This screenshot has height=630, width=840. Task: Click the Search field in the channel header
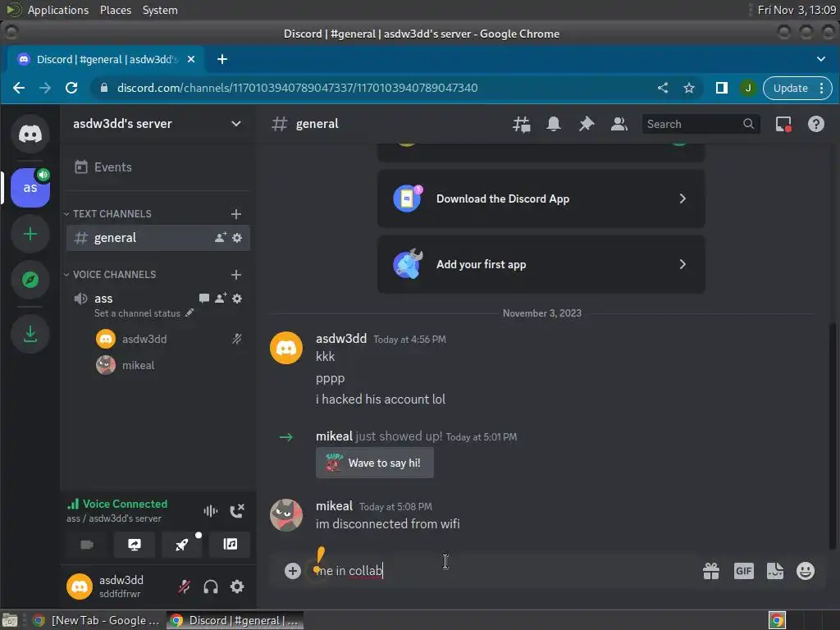pyautogui.click(x=701, y=125)
